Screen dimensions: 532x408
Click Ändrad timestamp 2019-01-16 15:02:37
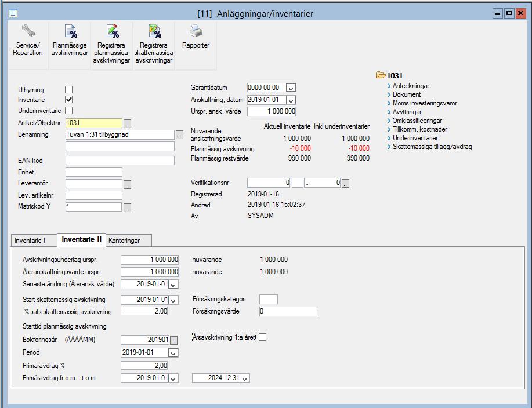277,205
